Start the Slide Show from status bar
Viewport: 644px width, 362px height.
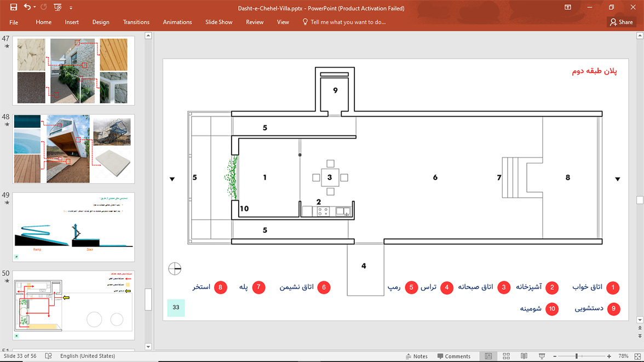[542, 356]
